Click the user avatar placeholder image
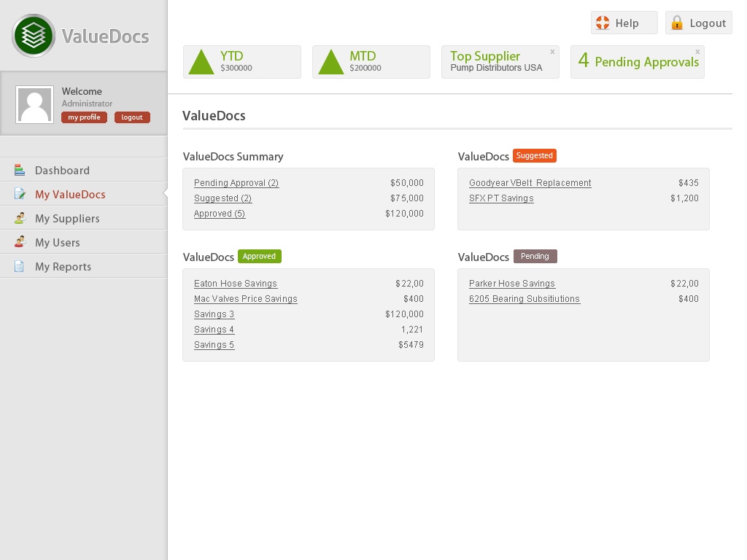This screenshot has height=560, width=747. tap(34, 105)
